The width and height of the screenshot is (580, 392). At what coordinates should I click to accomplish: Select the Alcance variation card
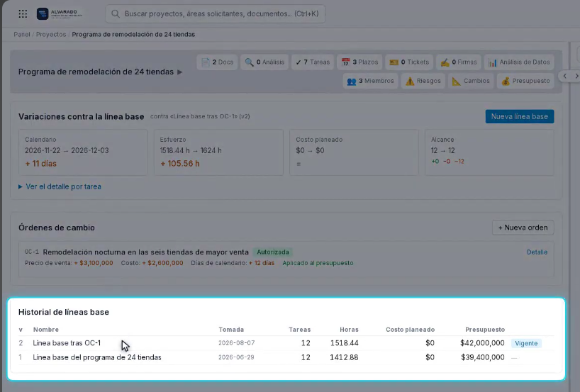pos(489,152)
